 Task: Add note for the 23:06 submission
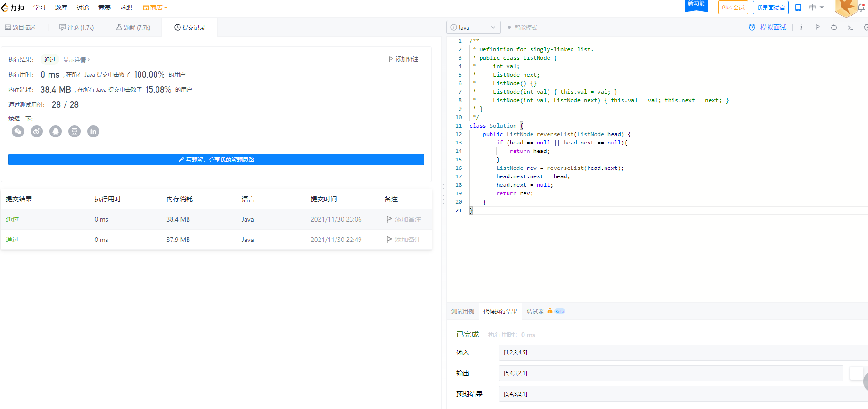(x=404, y=219)
